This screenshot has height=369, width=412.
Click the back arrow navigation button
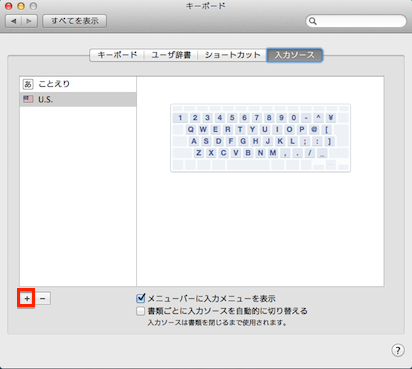[14, 21]
